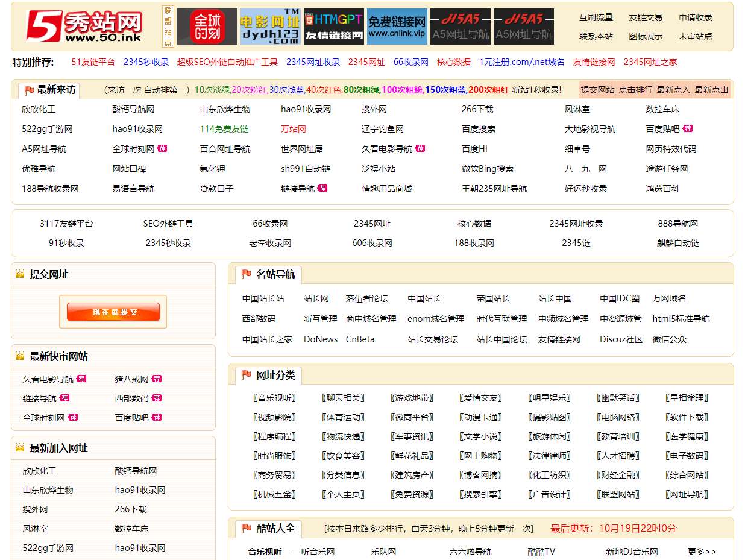
Task: Select the 最新点入 tab
Action: tap(673, 90)
